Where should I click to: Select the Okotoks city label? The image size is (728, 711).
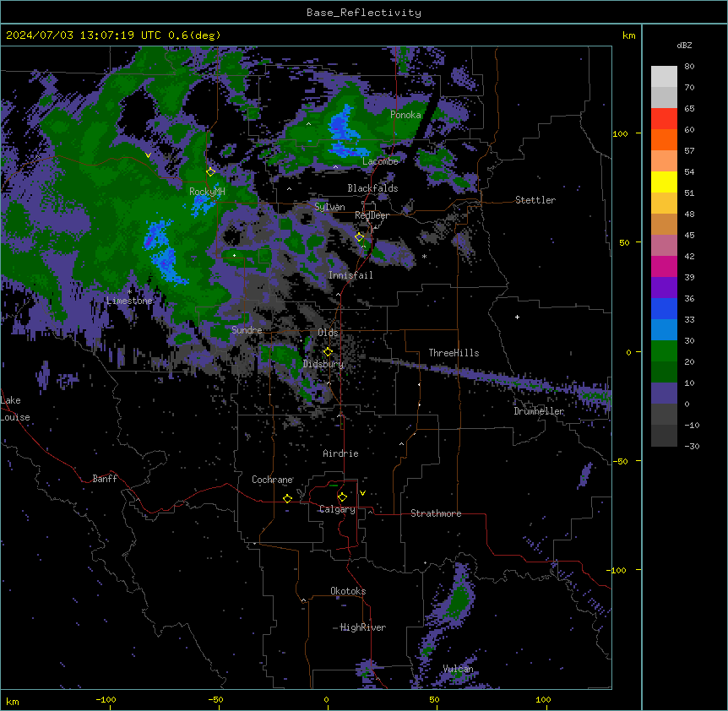[x=348, y=591]
